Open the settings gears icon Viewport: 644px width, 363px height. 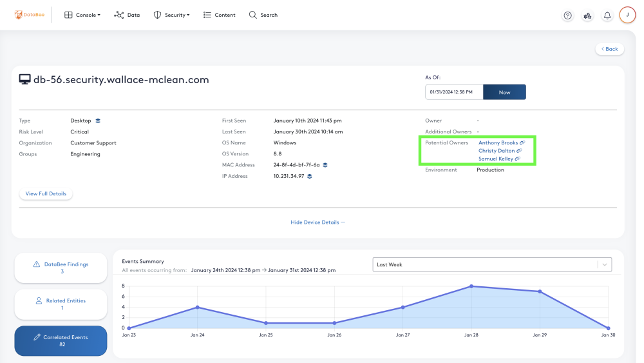[x=587, y=15]
